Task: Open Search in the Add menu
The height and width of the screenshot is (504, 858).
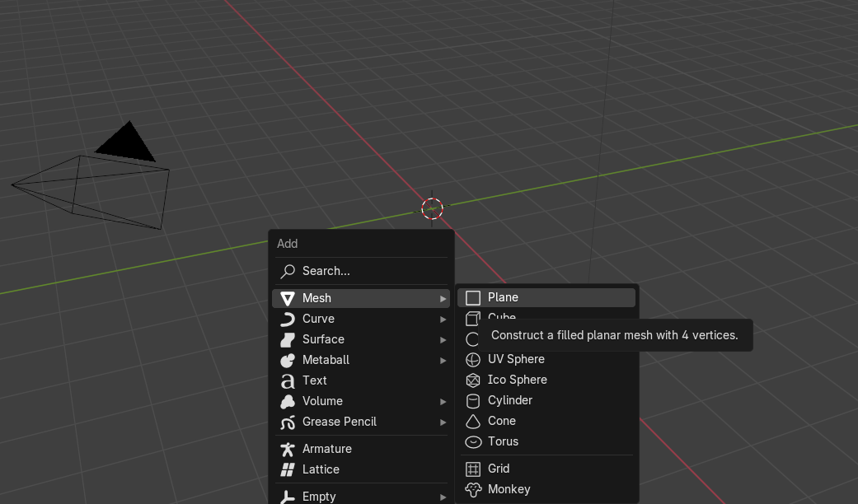Action: (x=361, y=271)
